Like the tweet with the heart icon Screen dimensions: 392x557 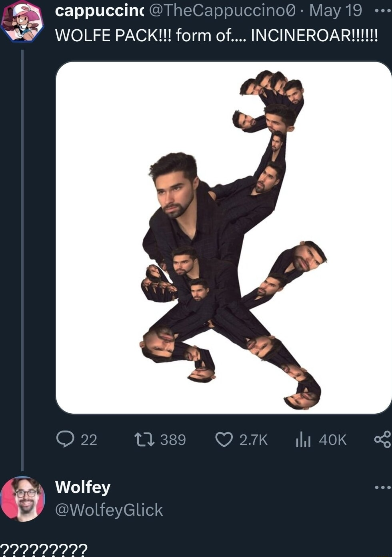(x=224, y=439)
